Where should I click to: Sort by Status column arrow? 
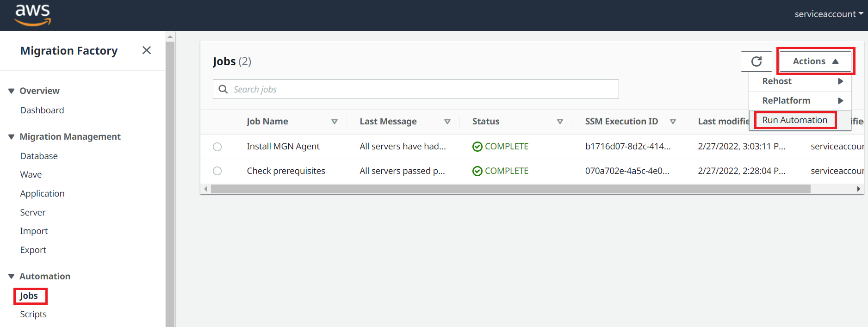click(560, 122)
